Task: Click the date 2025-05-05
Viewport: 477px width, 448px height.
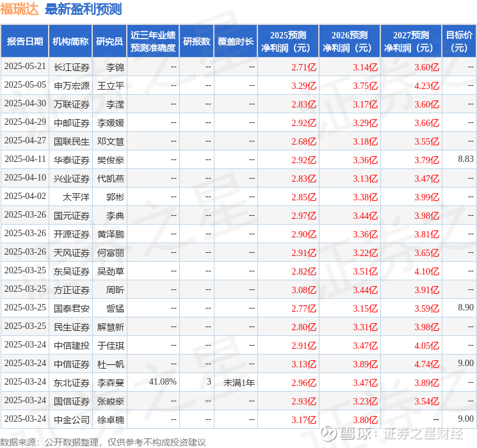Action: coord(25,85)
